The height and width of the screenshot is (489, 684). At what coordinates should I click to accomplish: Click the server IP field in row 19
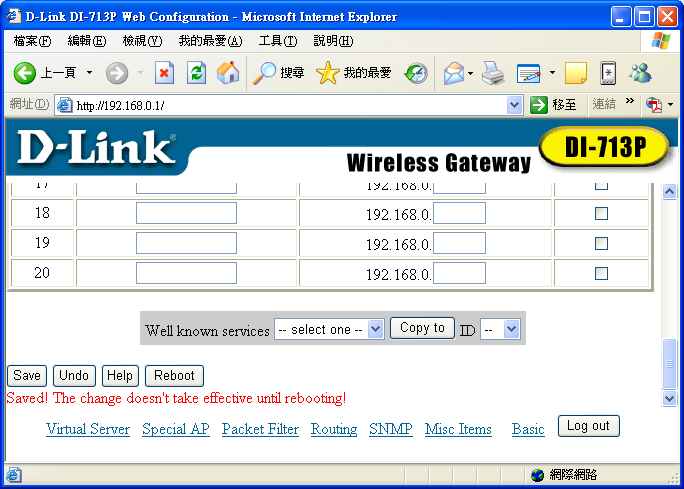coord(459,243)
